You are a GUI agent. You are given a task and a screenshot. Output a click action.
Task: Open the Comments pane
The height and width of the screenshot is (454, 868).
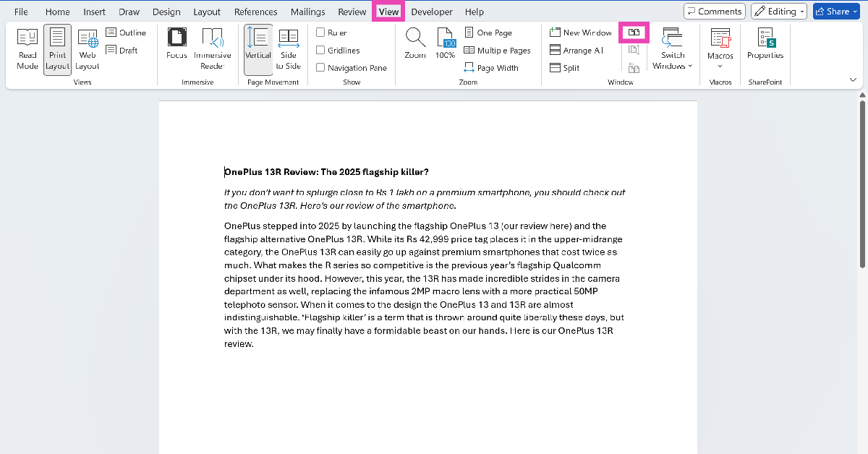click(x=715, y=12)
